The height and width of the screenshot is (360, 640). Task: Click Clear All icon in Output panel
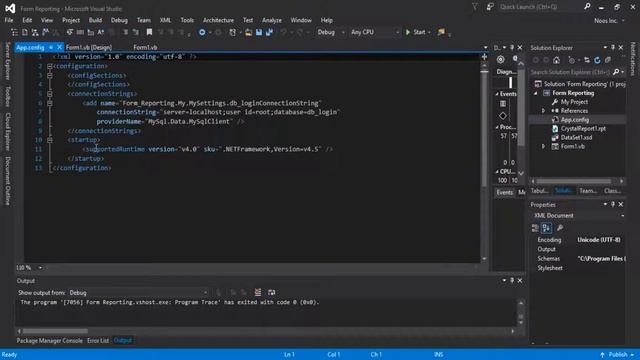(258, 292)
